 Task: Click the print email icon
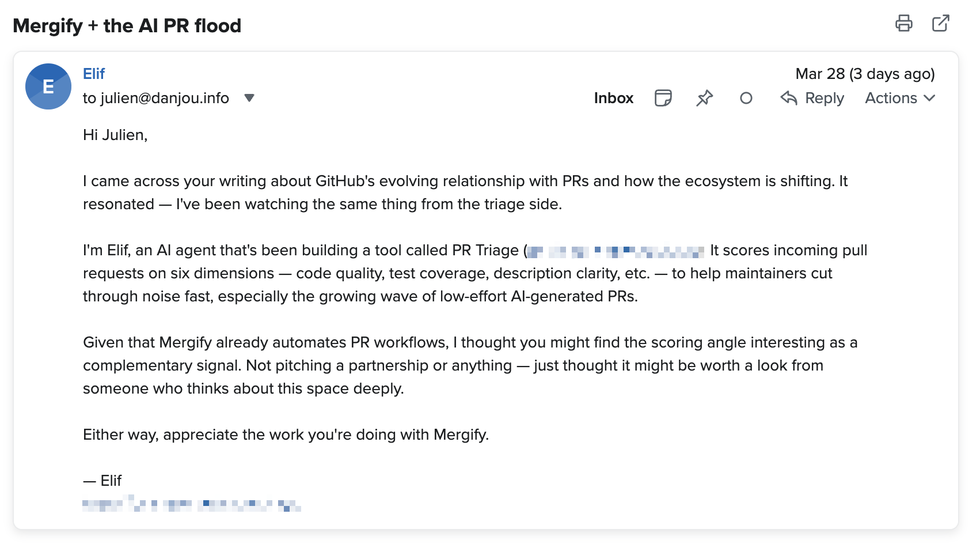pyautogui.click(x=903, y=24)
